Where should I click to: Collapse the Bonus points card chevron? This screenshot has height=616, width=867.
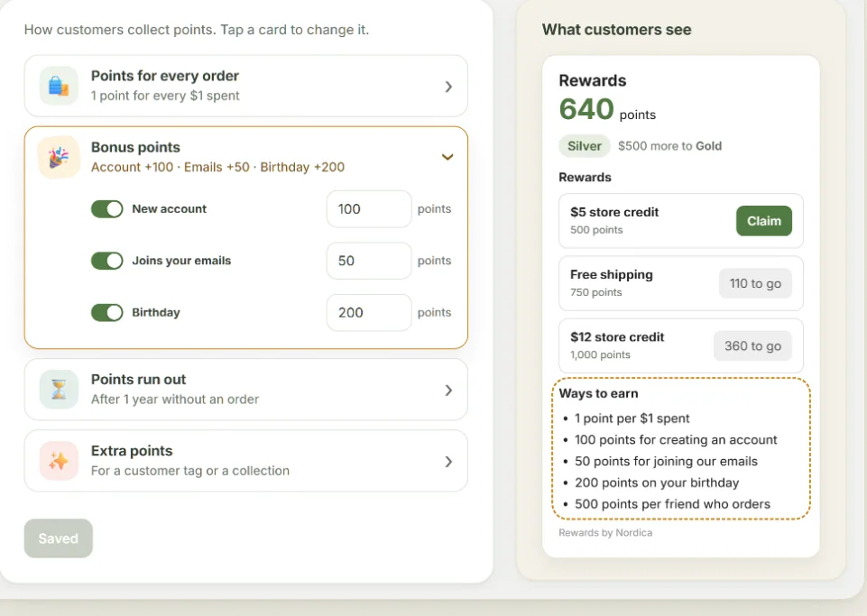447,157
